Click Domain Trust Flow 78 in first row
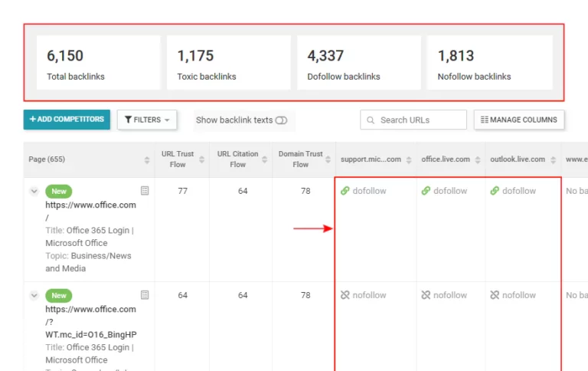The height and width of the screenshot is (371, 588). [x=305, y=191]
